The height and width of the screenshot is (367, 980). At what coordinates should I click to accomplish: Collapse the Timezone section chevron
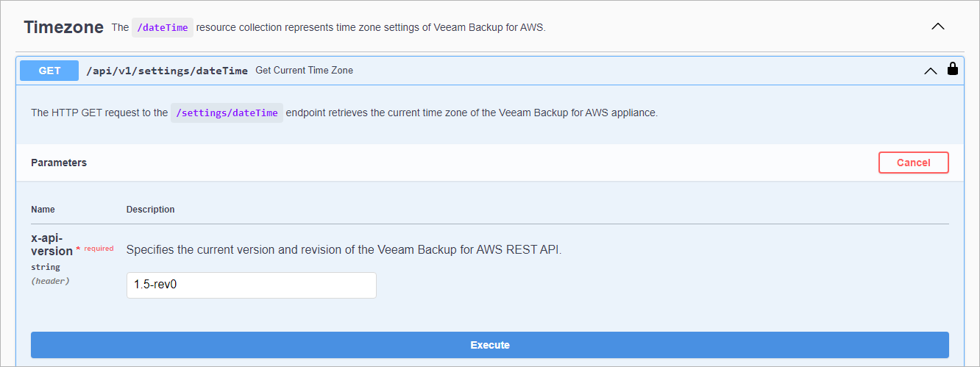point(937,26)
